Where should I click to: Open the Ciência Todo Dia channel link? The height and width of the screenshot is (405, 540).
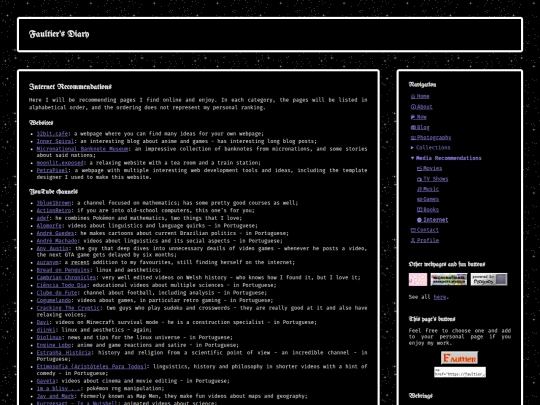point(62,285)
